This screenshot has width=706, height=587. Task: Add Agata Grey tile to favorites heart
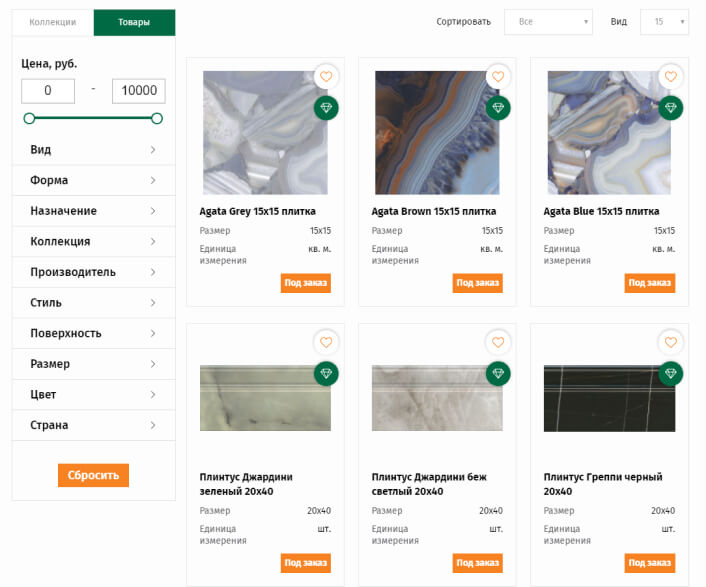coord(326,77)
